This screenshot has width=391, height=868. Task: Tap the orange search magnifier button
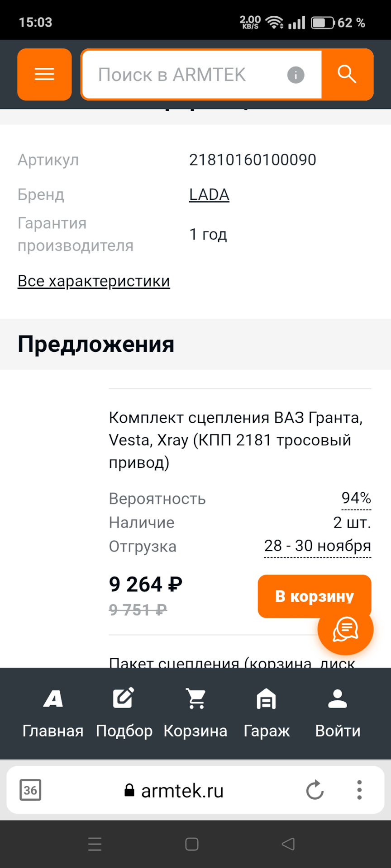point(347,74)
